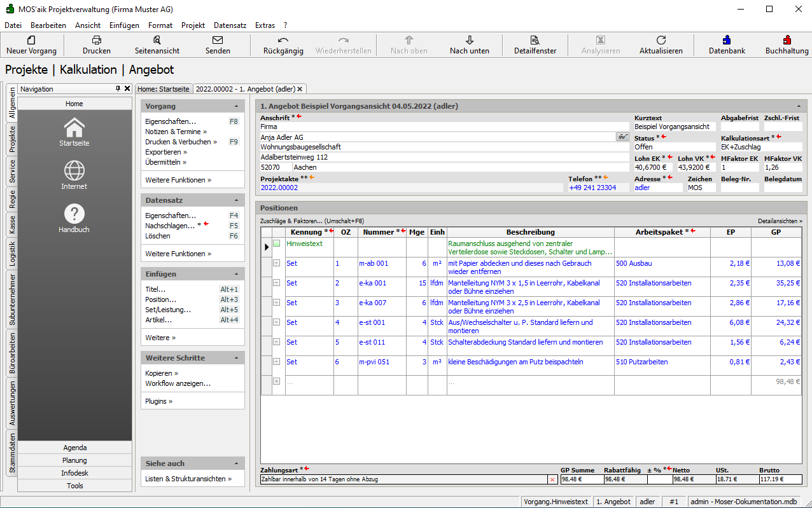Screen dimensions: 812x508
Task: Open Handbuch from the navigation panel
Action: point(74,214)
